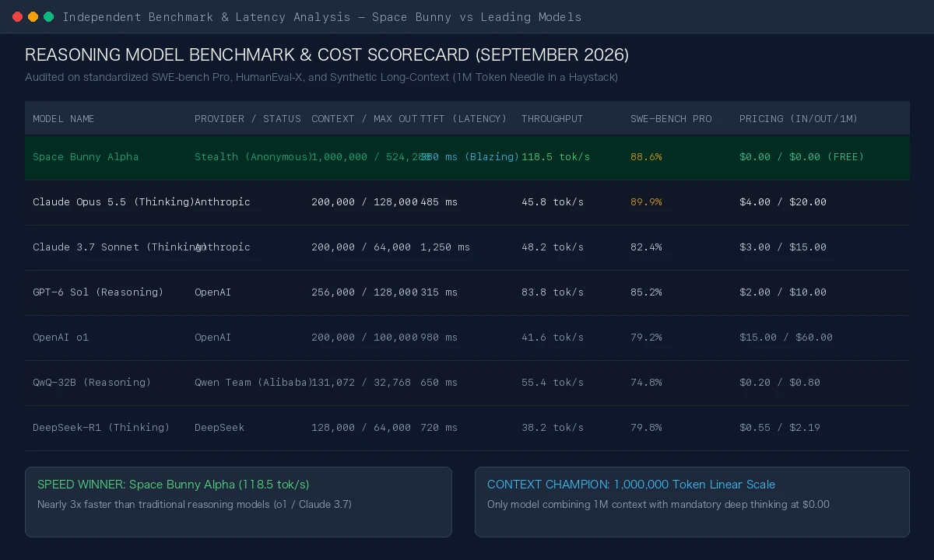
Task: Click the 720 ms latency value
Action: tap(439, 428)
